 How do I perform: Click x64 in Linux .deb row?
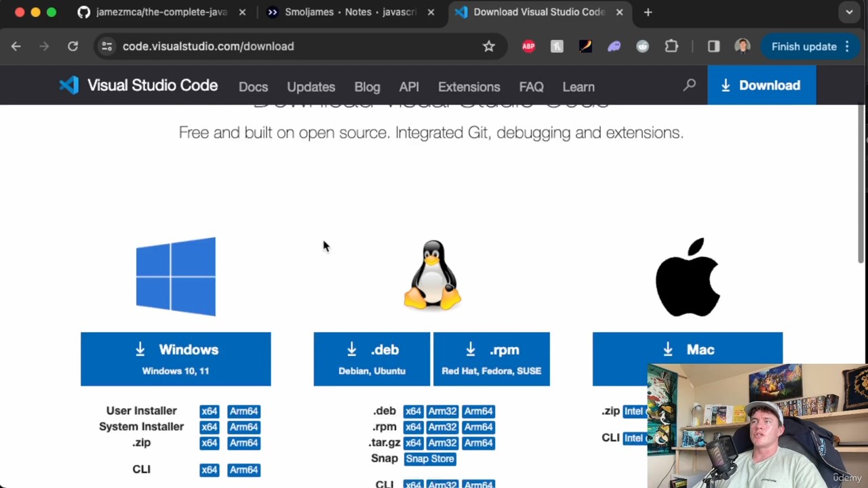(x=413, y=411)
